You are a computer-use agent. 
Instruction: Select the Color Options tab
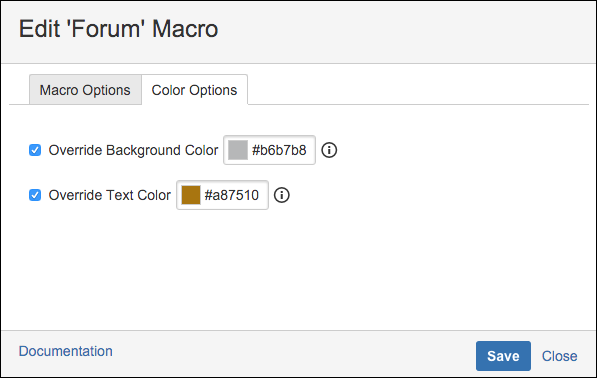195,90
